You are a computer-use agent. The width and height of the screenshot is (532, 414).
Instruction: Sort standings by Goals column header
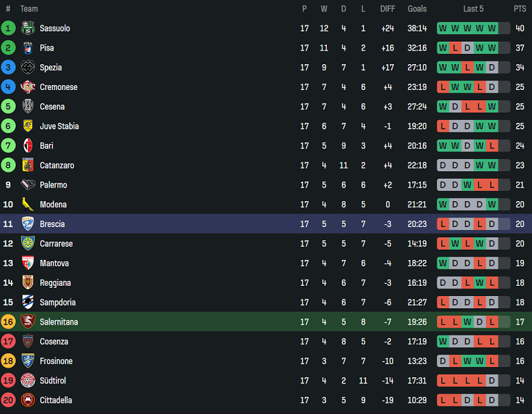coord(417,9)
